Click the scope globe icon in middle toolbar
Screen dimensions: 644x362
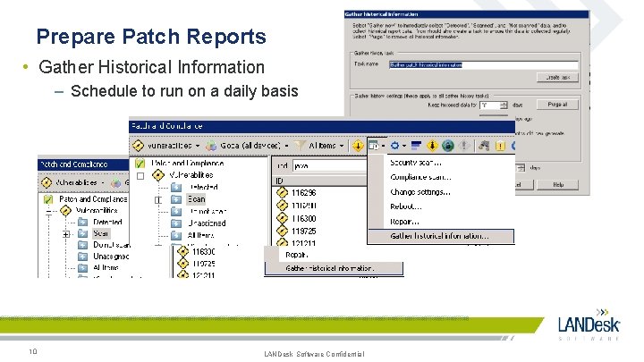211,146
